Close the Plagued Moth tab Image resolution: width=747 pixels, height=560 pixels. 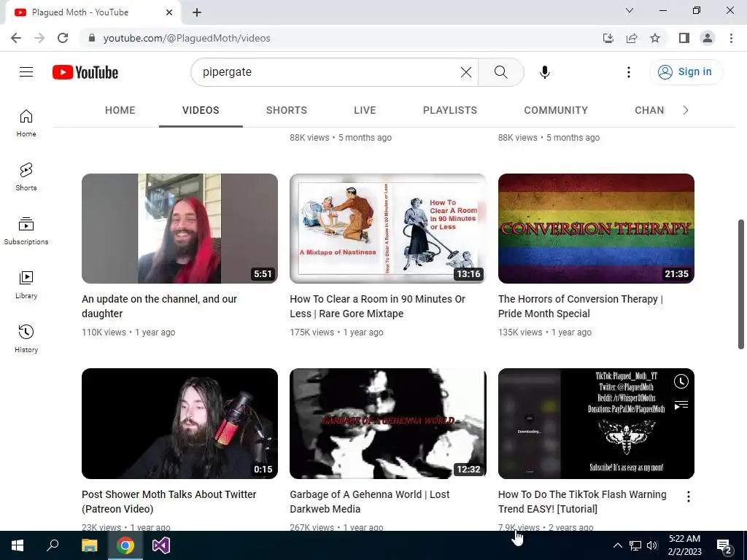coord(169,12)
